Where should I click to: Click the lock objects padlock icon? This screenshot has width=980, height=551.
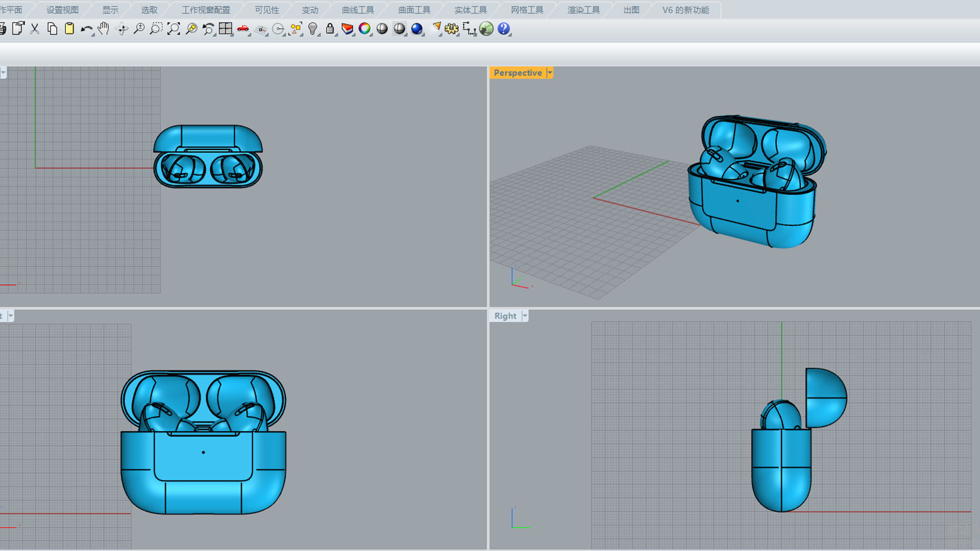(330, 29)
